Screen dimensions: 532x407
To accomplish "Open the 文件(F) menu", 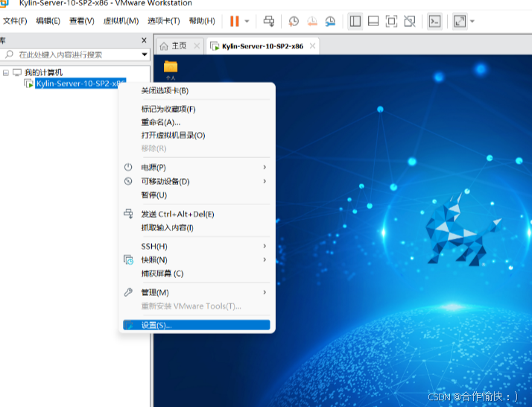I will [15, 21].
